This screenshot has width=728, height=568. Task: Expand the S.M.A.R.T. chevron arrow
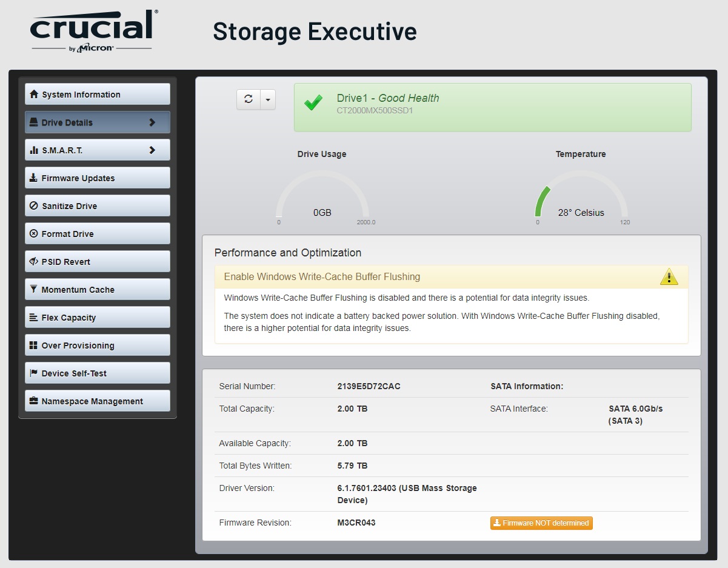point(152,150)
